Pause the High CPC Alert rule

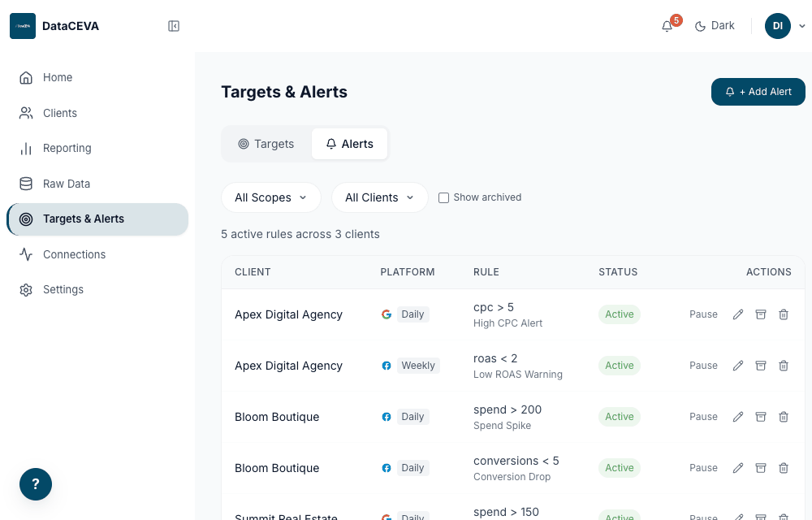click(703, 314)
